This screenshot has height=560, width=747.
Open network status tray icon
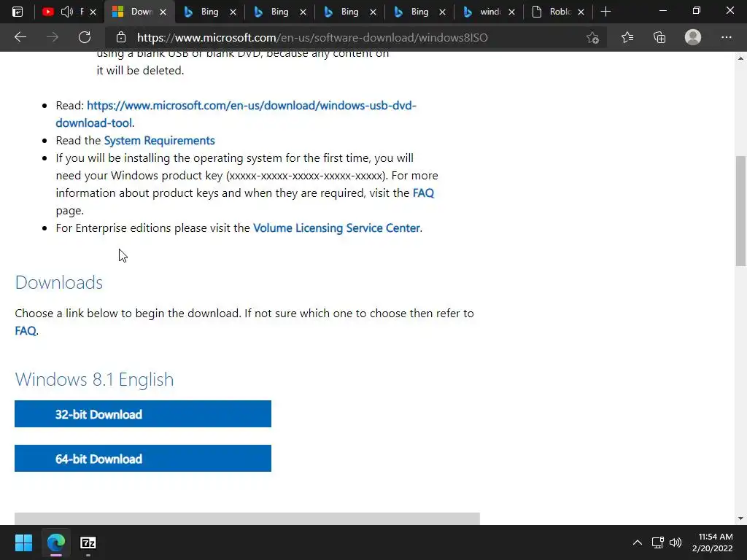tap(657, 542)
